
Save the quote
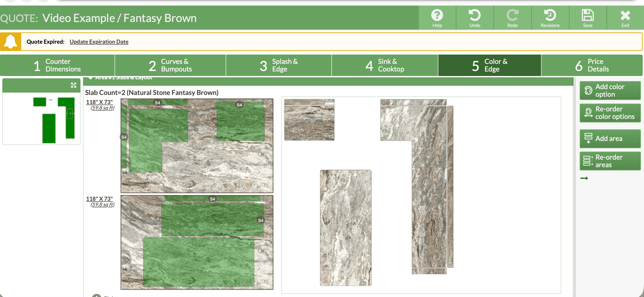coord(587,18)
